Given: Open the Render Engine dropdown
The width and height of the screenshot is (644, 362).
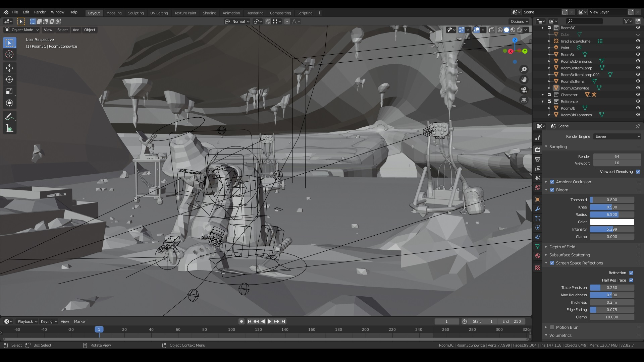Looking at the screenshot, I should (617, 136).
